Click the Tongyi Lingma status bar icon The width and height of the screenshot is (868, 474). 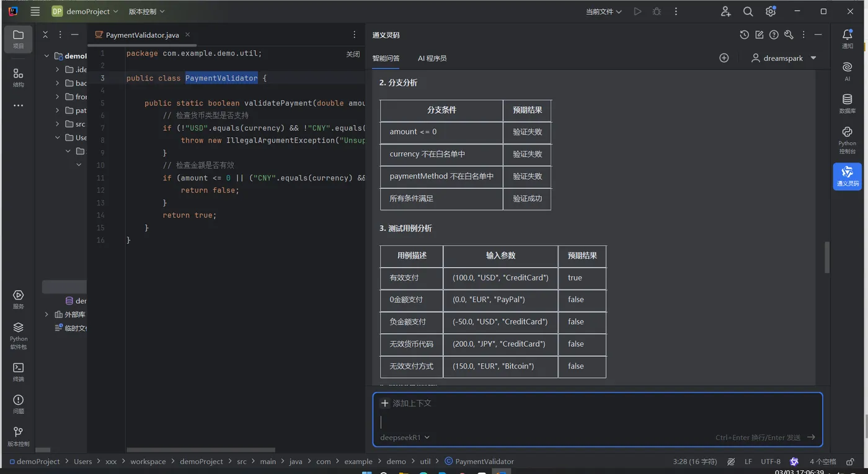pos(794,462)
